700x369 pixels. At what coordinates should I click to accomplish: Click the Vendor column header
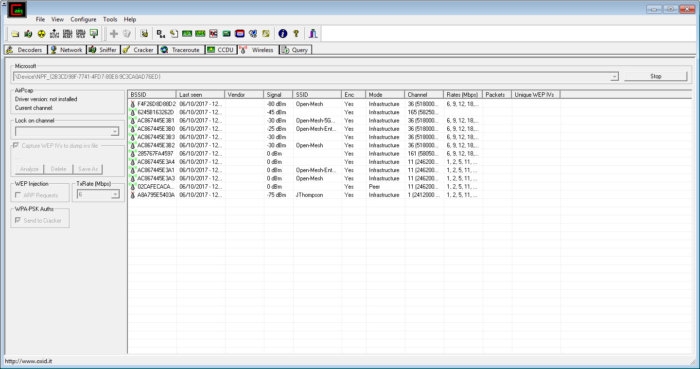244,95
